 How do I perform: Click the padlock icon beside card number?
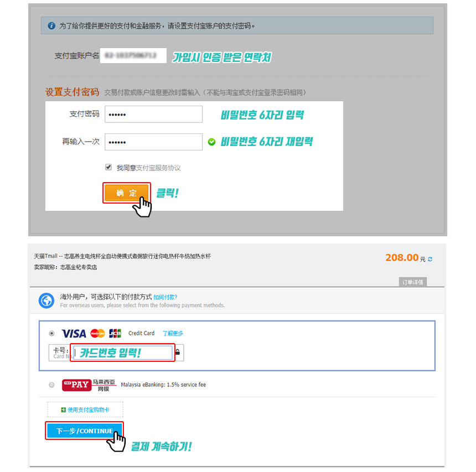178,352
